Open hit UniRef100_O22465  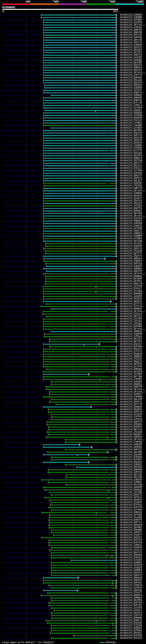click(x=131, y=22)
